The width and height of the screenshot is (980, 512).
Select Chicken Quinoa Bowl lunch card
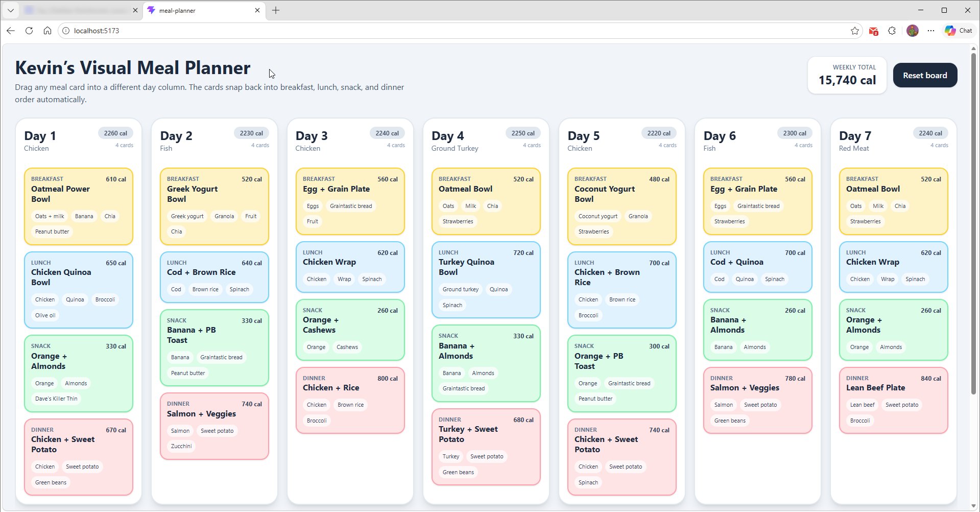click(79, 290)
